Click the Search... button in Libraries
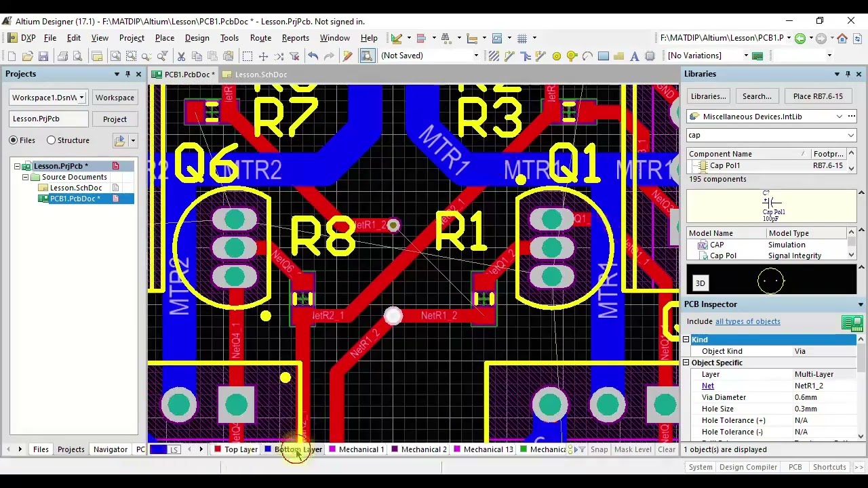Image resolution: width=868 pixels, height=488 pixels. 757,96
